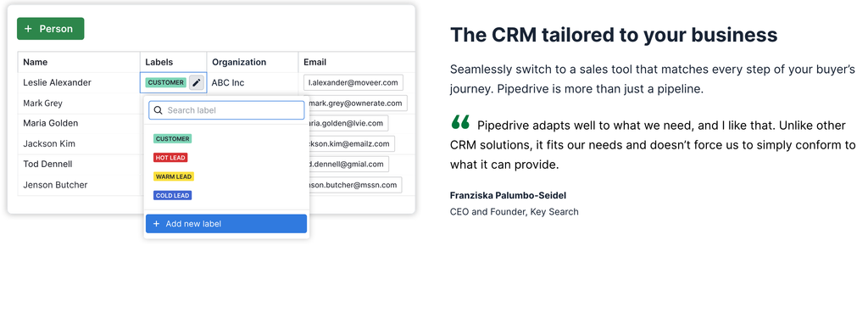Click the green quotation mark icon
This screenshot has height=313, width=868.
460,122
